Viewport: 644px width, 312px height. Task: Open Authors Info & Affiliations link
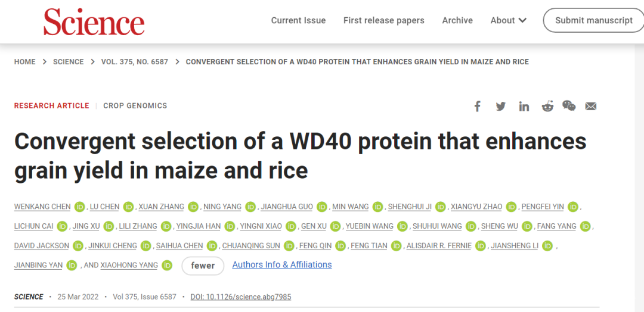pos(282,264)
